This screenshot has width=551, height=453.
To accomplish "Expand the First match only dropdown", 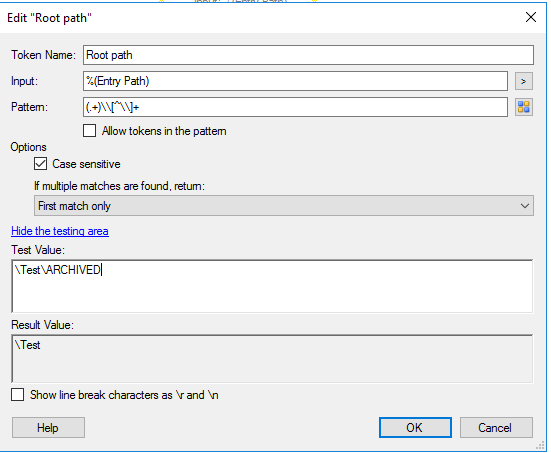I will 284,206.
